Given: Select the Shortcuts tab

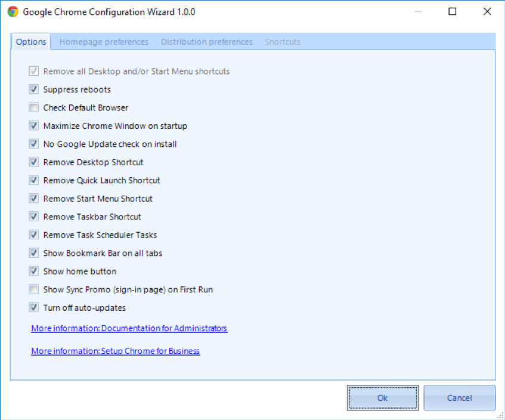Looking at the screenshot, I should point(283,42).
